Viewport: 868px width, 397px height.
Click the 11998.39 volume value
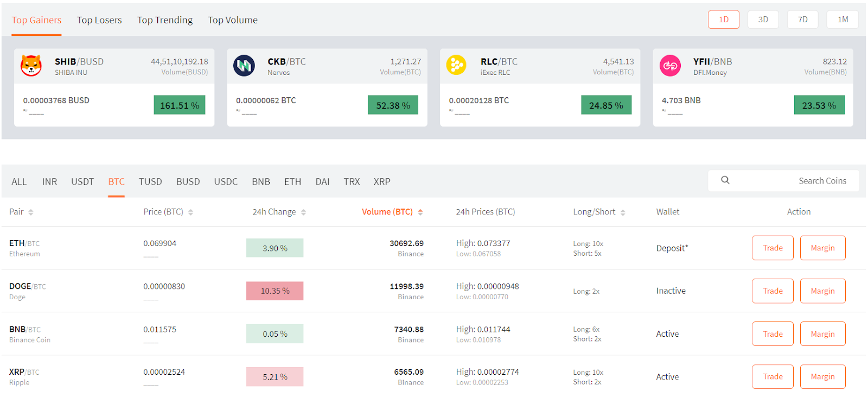(x=406, y=286)
